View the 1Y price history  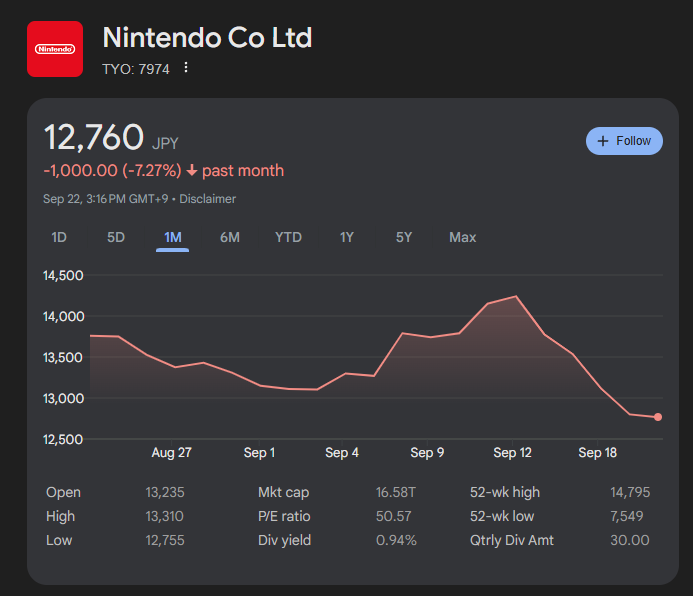[x=347, y=237]
